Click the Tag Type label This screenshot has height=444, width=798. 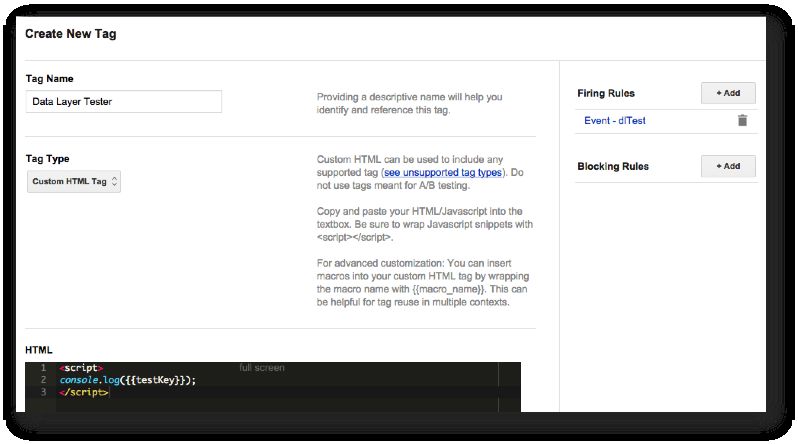(47, 158)
